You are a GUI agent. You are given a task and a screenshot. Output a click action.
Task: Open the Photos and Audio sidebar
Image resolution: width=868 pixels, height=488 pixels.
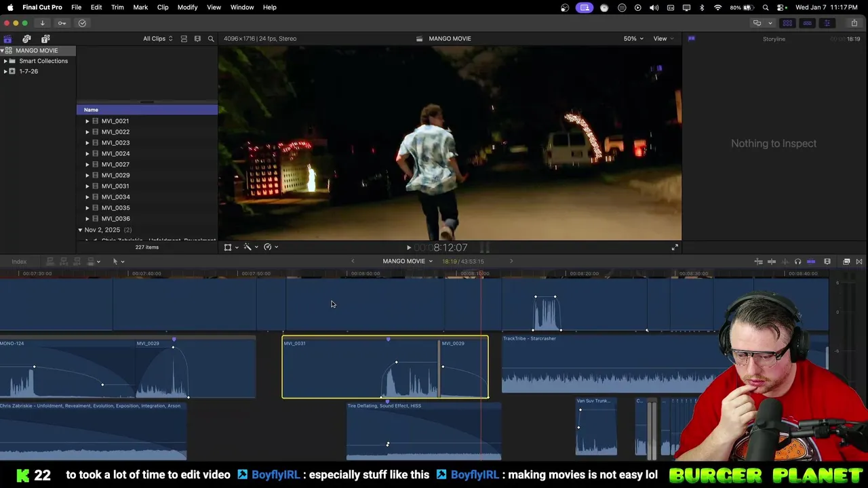coord(26,39)
